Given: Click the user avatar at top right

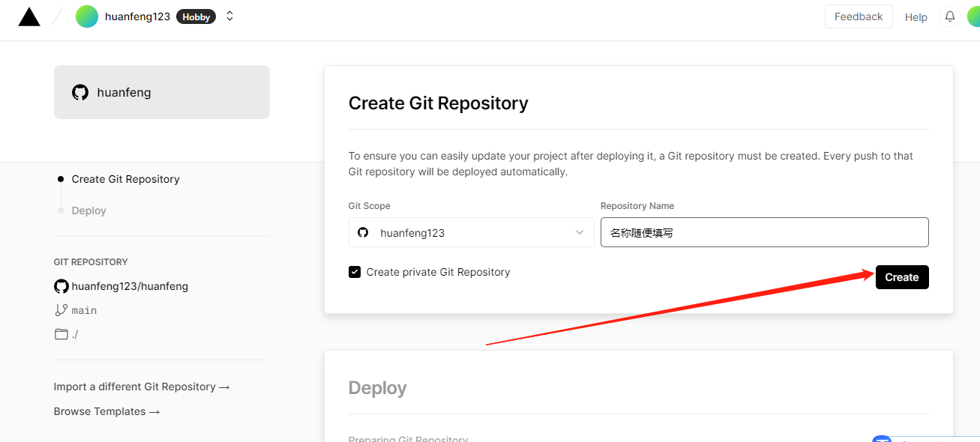Looking at the screenshot, I should tap(973, 16).
